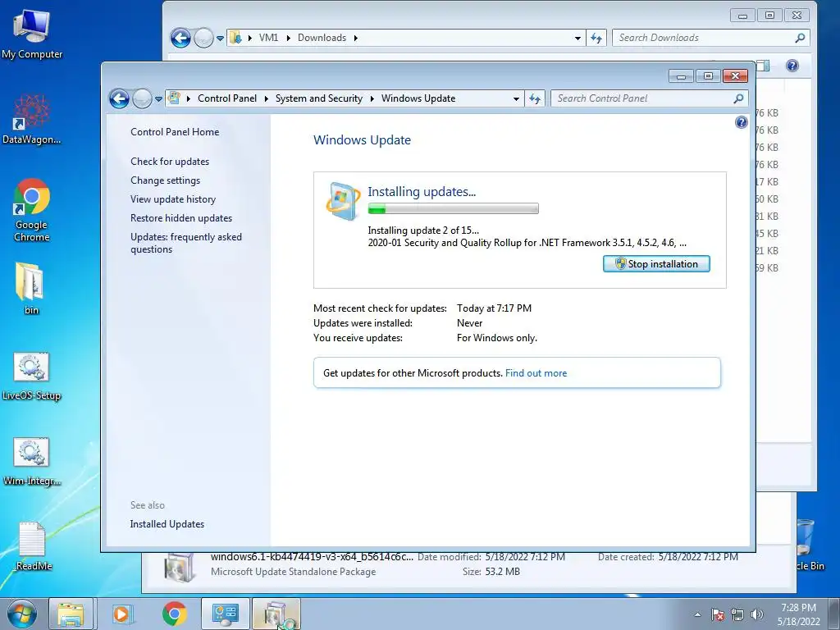This screenshot has height=630, width=840.
Task: Refresh the Downloads folder
Action: pyautogui.click(x=596, y=38)
